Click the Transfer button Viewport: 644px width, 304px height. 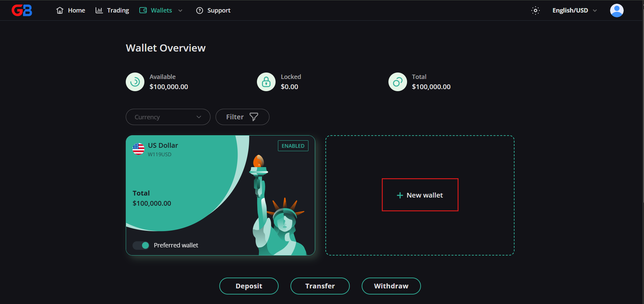point(320,286)
